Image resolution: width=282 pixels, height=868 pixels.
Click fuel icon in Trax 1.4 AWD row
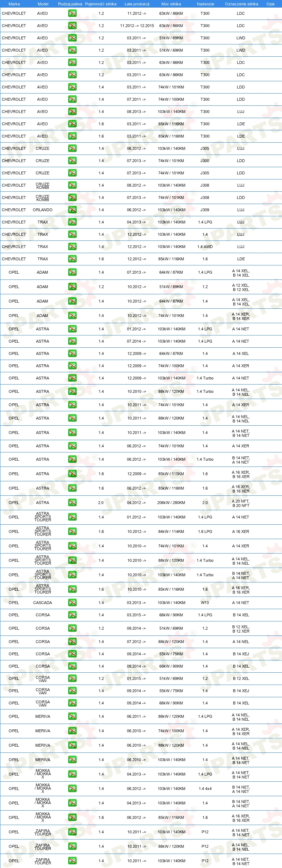pos(72,247)
